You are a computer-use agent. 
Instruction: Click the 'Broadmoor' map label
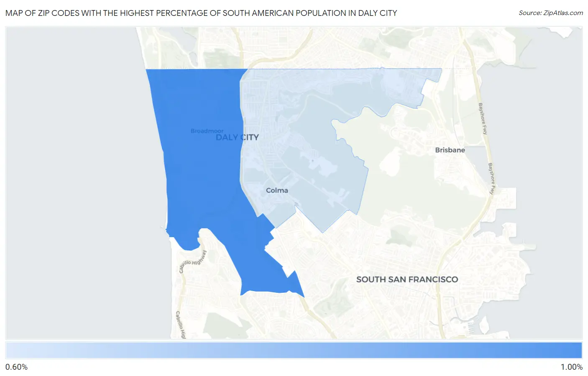tap(207, 131)
